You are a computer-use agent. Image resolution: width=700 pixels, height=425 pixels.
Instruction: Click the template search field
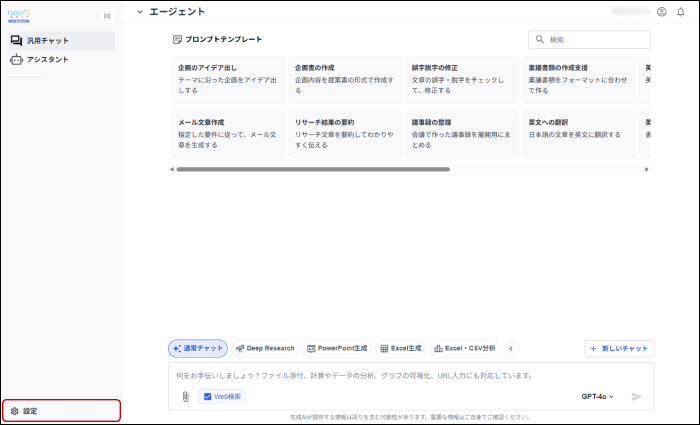tap(589, 40)
